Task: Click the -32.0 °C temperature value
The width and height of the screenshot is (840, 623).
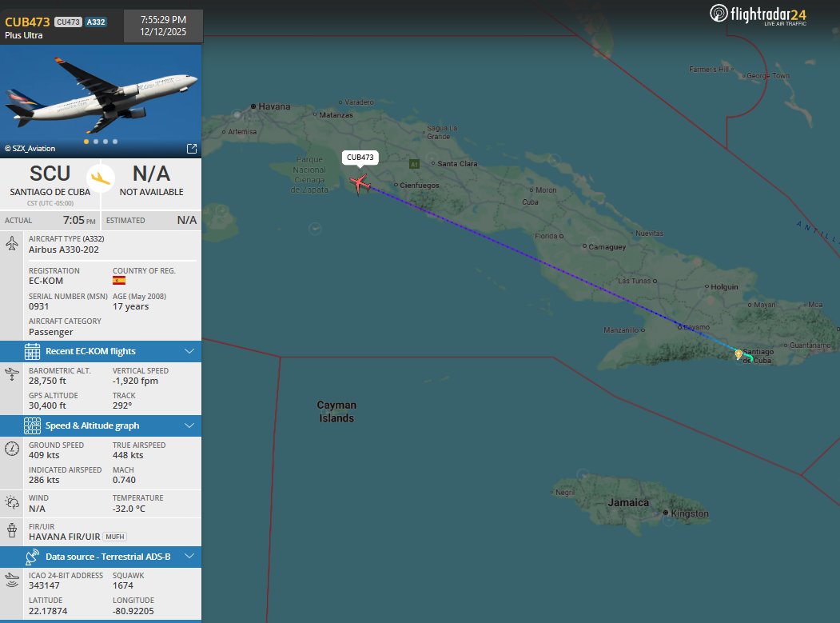Action: [x=129, y=509]
